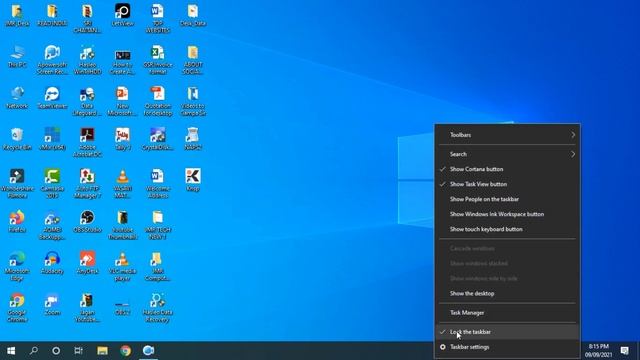Image resolution: width=640 pixels, height=360 pixels.
Task: Select This PC desktop icon
Action: (17, 57)
